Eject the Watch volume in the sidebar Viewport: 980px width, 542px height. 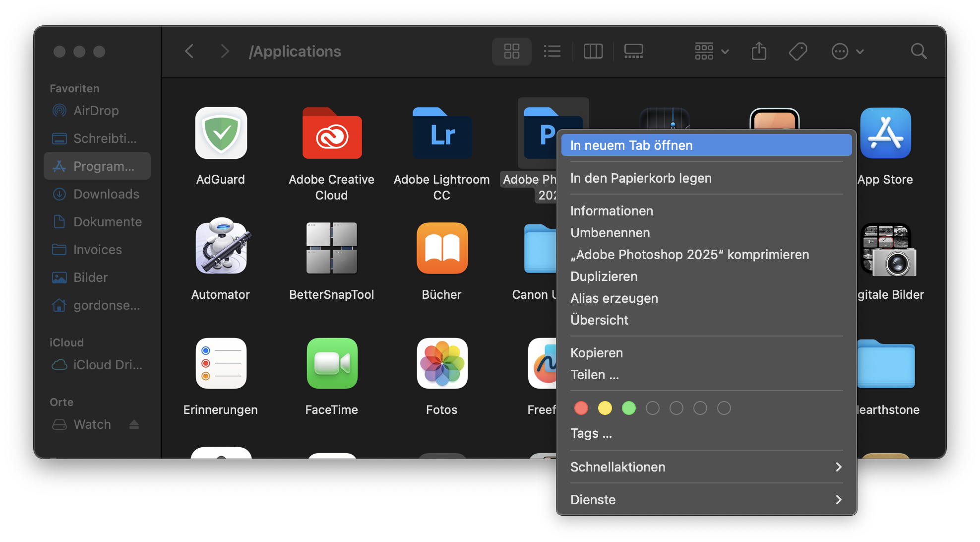click(134, 424)
